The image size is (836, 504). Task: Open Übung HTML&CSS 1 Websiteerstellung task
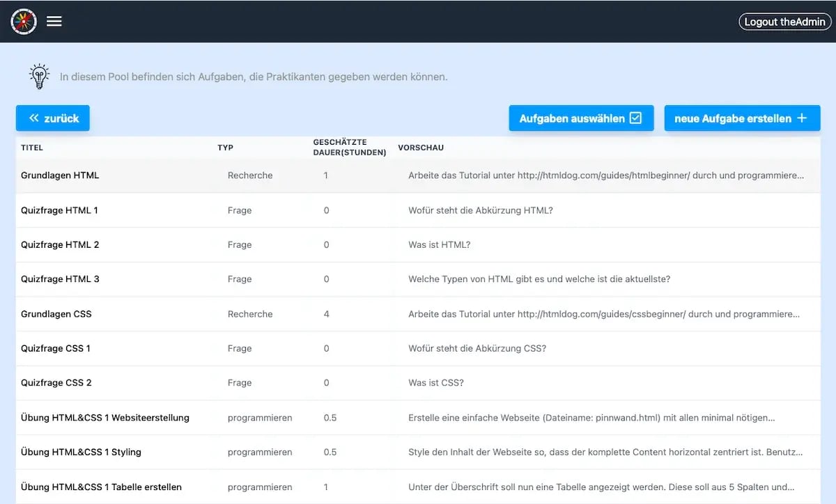(105, 418)
